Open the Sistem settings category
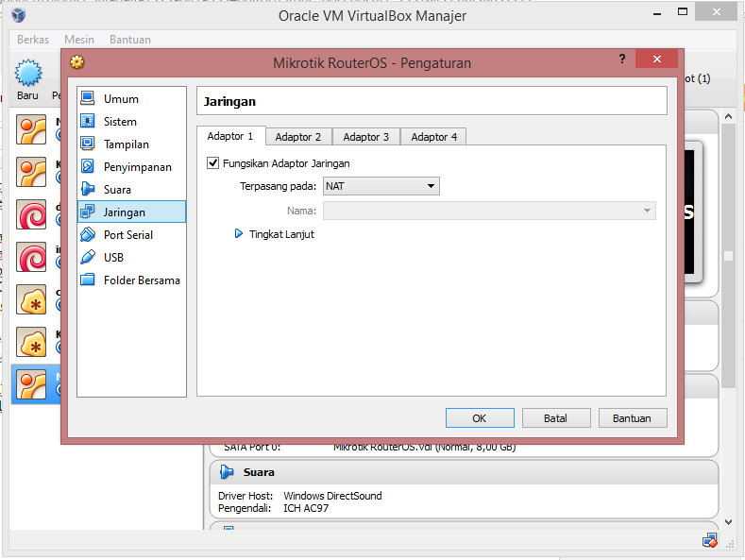 [131, 122]
